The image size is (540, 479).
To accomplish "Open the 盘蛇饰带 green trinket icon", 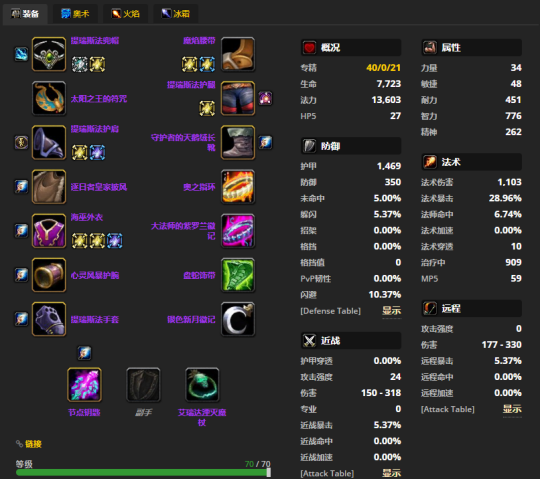I will (238, 275).
